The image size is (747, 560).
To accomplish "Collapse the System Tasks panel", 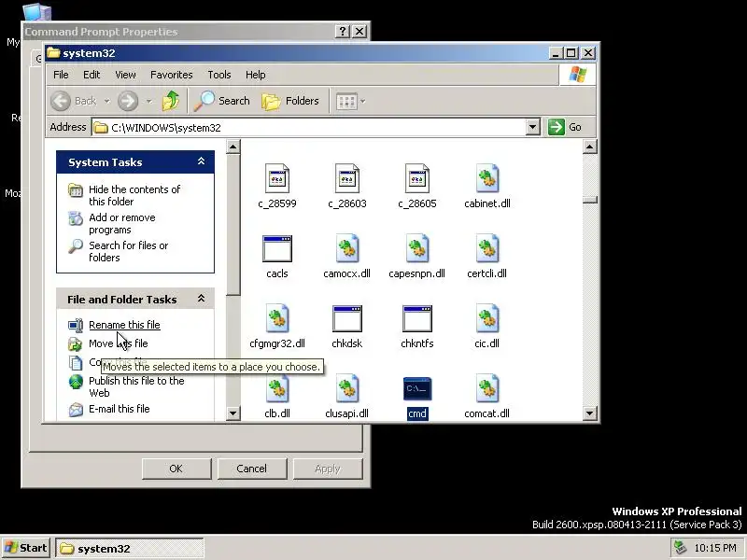I will pyautogui.click(x=201, y=161).
